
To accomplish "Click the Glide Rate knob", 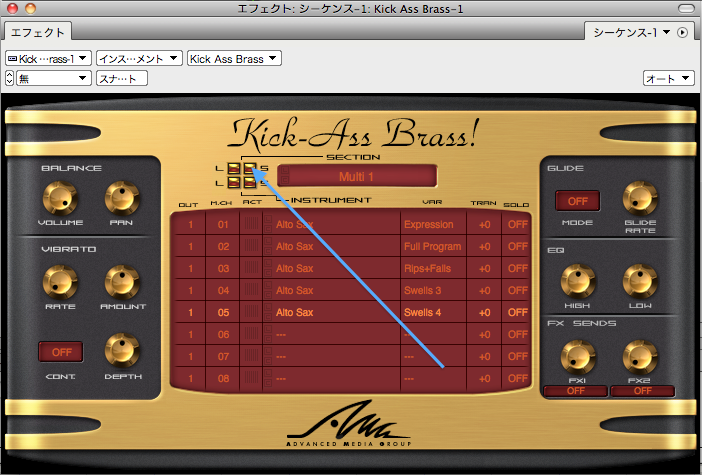I will click(x=640, y=198).
